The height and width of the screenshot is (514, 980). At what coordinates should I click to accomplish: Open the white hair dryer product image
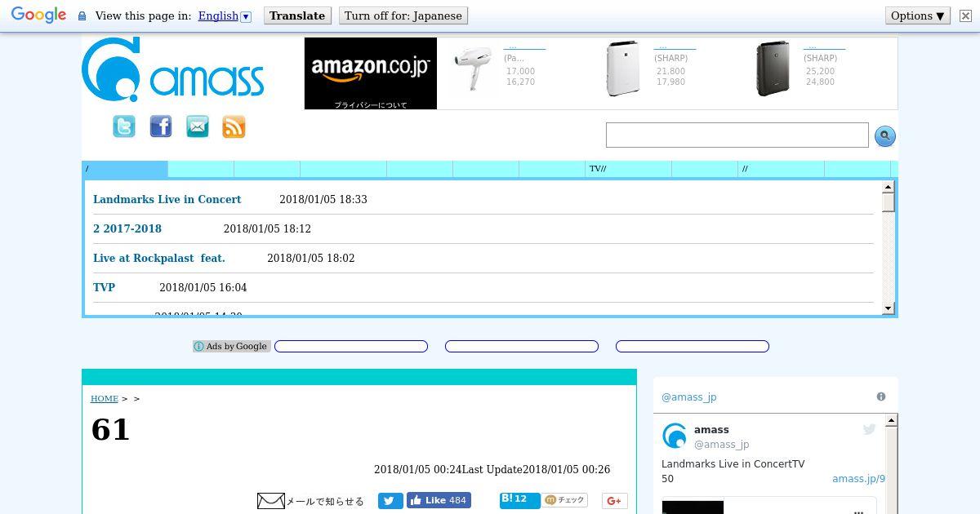point(473,69)
